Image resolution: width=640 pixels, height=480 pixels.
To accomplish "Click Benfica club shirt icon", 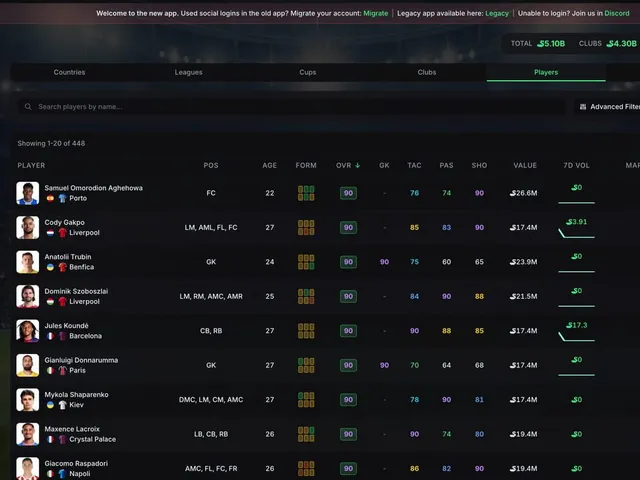I will coord(62,267).
